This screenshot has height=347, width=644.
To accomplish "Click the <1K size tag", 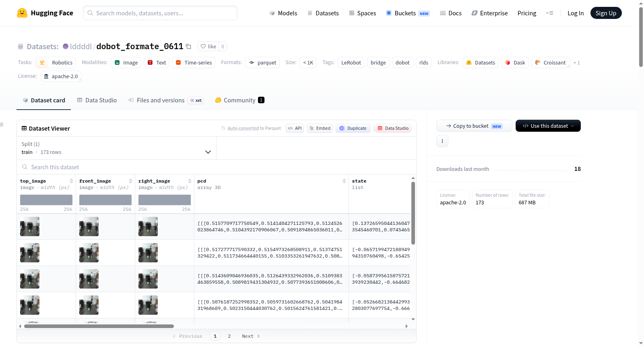I will tap(308, 62).
